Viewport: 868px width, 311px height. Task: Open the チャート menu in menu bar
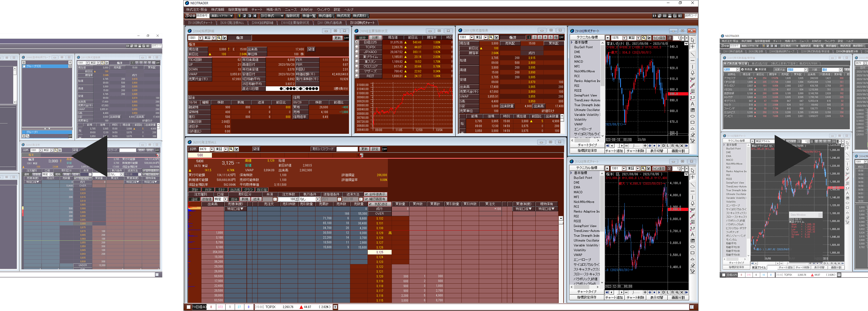coord(256,10)
